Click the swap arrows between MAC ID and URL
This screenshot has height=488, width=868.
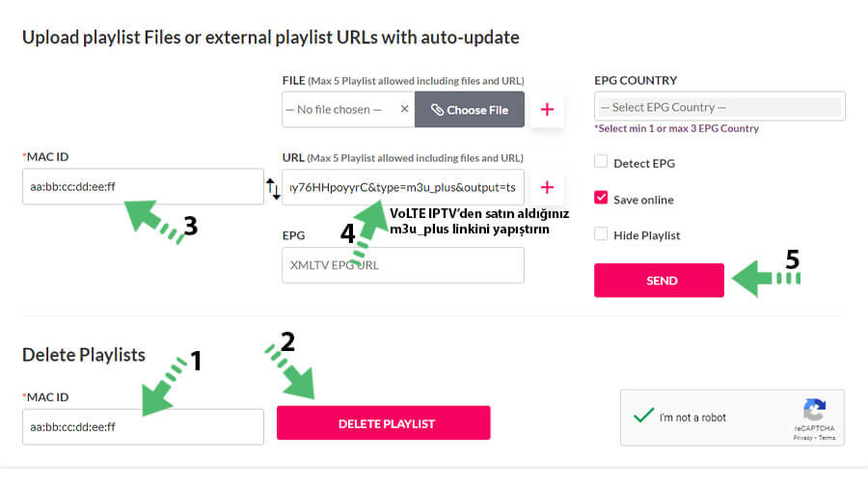(273, 189)
